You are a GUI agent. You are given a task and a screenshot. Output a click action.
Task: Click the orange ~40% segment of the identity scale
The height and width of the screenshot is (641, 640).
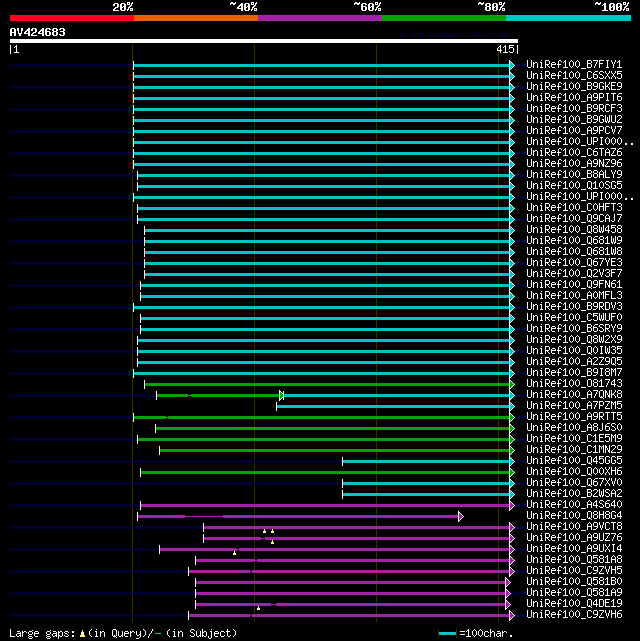[196, 18]
